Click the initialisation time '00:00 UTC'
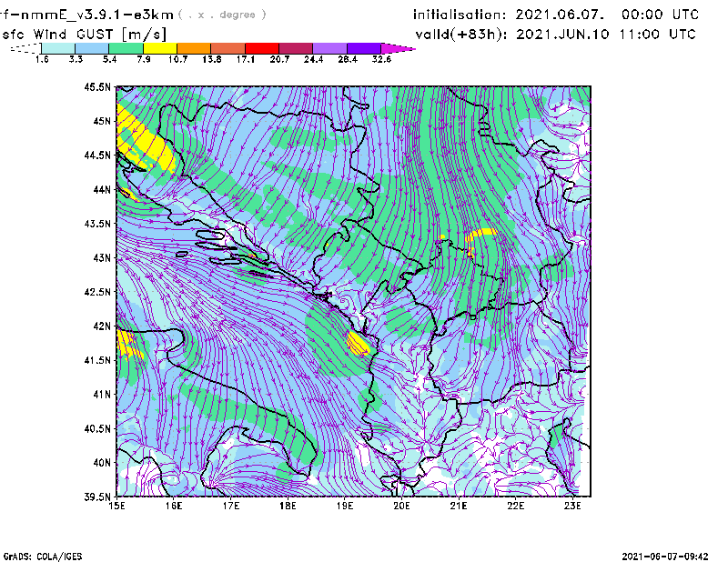 (661, 15)
